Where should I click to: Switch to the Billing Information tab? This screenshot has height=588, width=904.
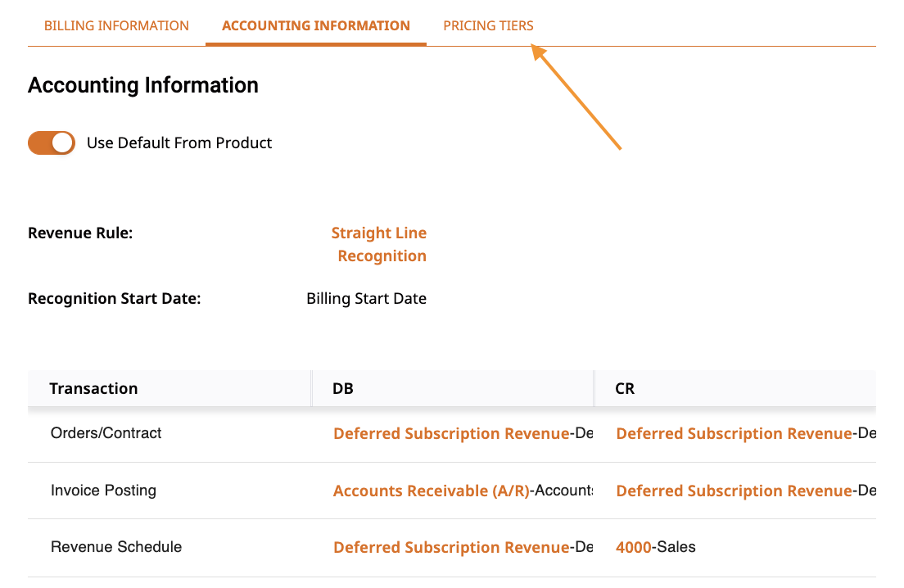click(x=116, y=26)
